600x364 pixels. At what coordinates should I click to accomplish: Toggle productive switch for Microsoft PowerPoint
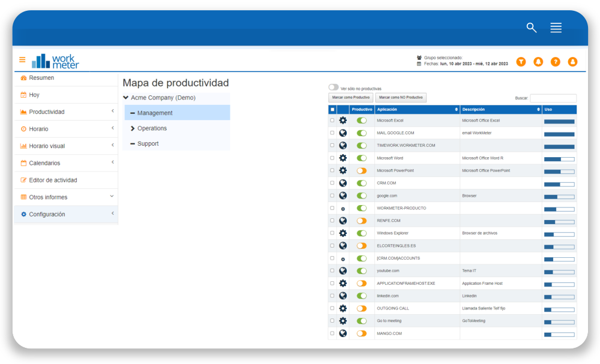361,171
